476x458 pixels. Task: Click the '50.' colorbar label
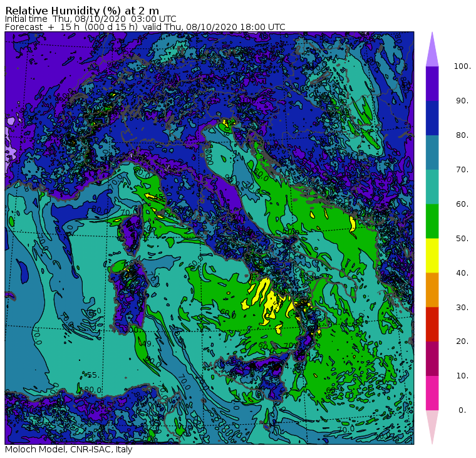tap(462, 239)
